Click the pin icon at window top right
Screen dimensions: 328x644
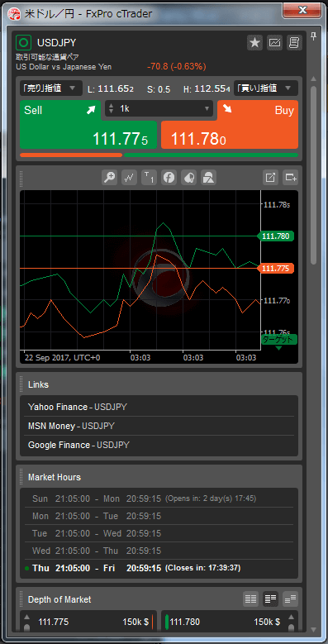coord(314,36)
